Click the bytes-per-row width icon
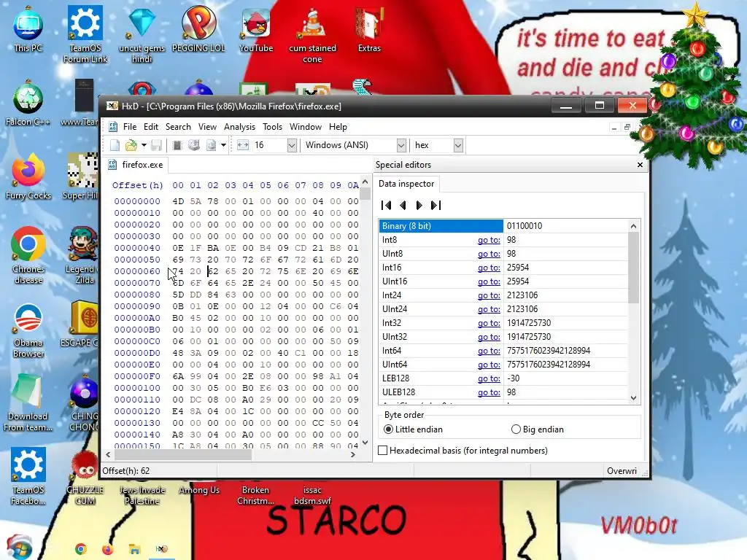 [x=243, y=145]
